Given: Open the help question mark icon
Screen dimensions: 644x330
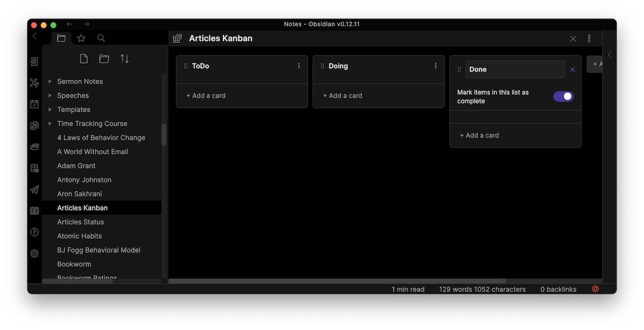Looking at the screenshot, I should click(x=34, y=232).
